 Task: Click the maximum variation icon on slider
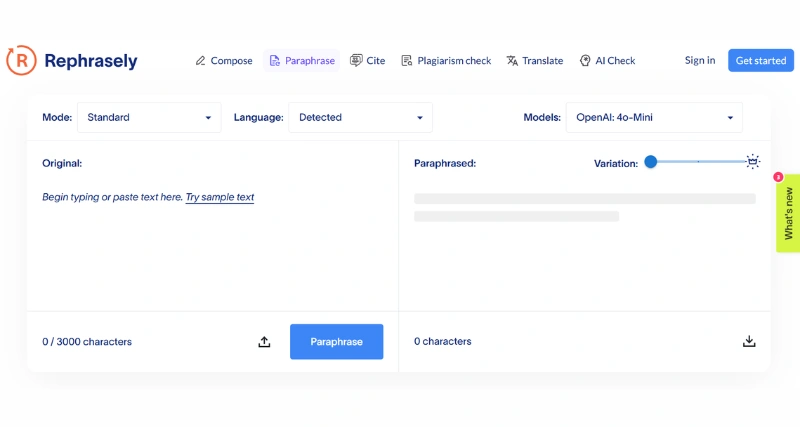[753, 161]
